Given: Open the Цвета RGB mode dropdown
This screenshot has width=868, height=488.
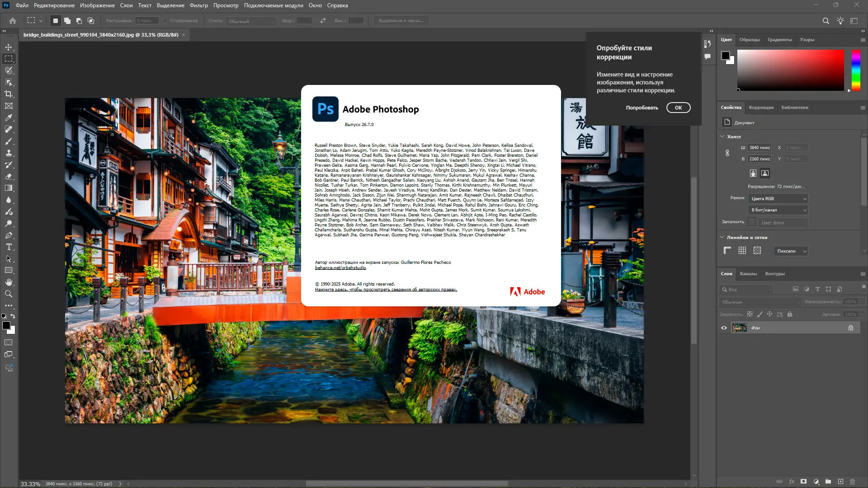Looking at the screenshot, I should click(x=778, y=198).
